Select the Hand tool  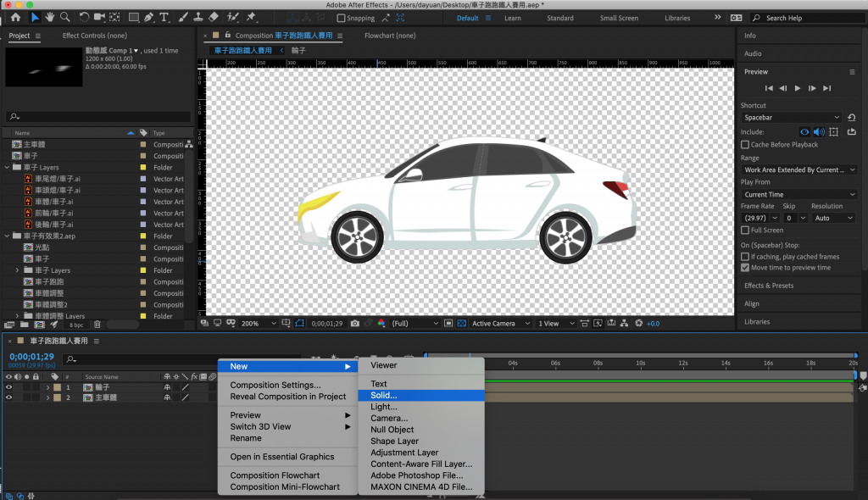pyautogui.click(x=50, y=17)
